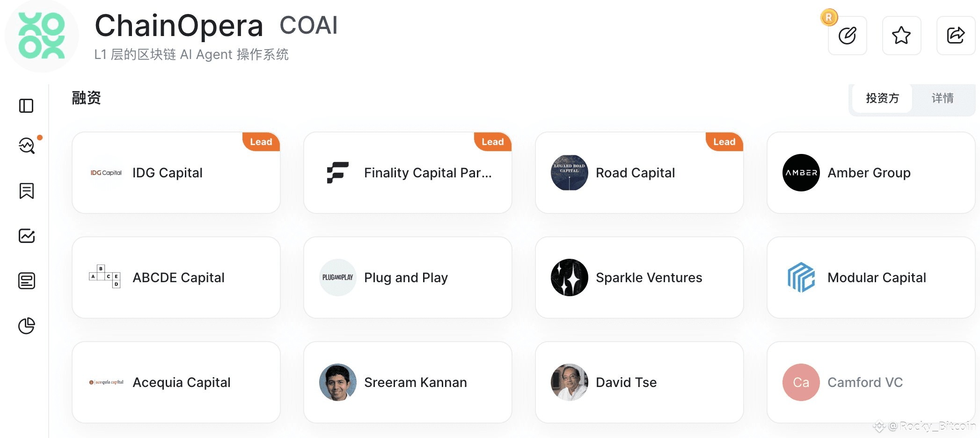980x438 pixels.
Task: Open the IDG Capital investor card
Action: coord(176,173)
